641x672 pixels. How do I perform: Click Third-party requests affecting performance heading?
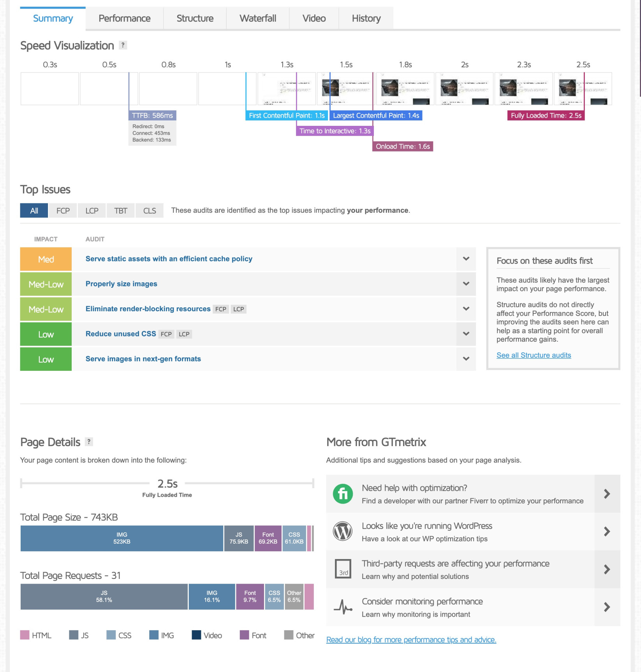coord(456,563)
